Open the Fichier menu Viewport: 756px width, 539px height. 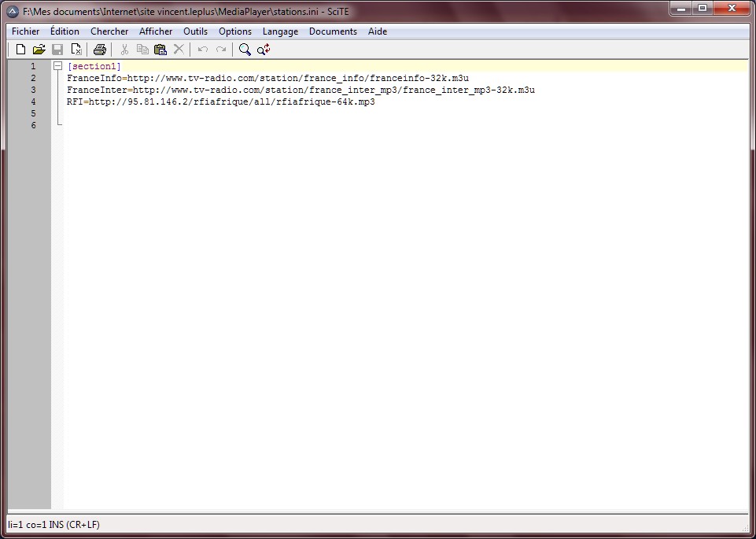point(25,31)
